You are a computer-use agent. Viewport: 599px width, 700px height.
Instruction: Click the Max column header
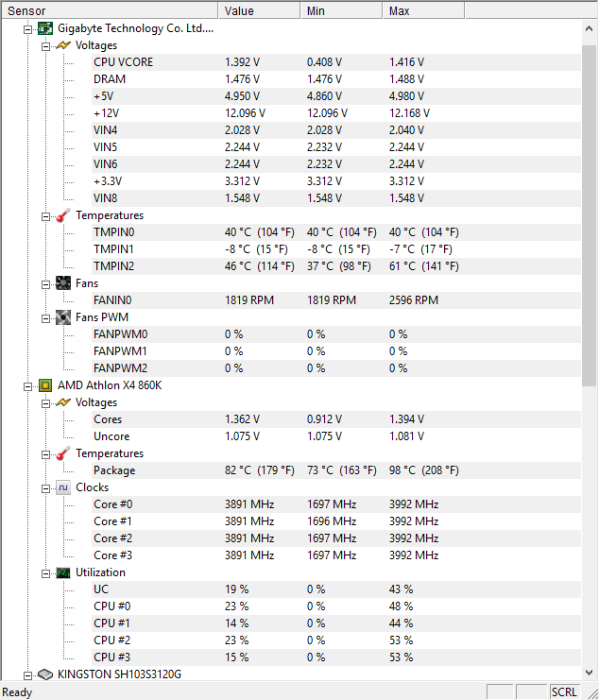(x=425, y=10)
